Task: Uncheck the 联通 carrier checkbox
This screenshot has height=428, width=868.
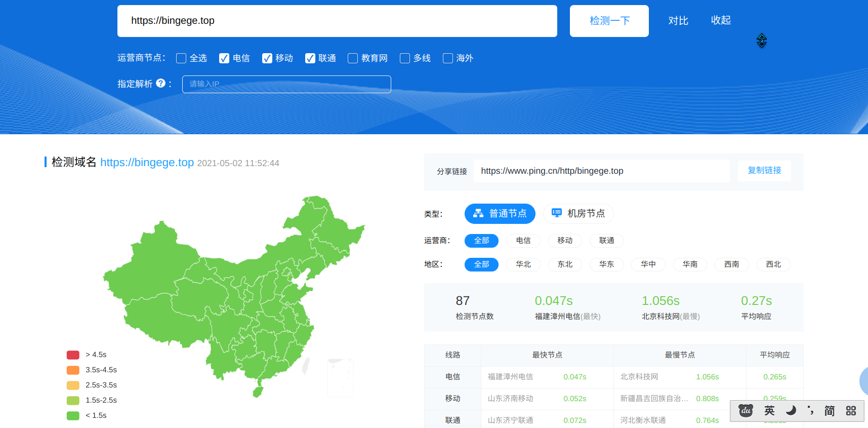Action: pyautogui.click(x=310, y=58)
